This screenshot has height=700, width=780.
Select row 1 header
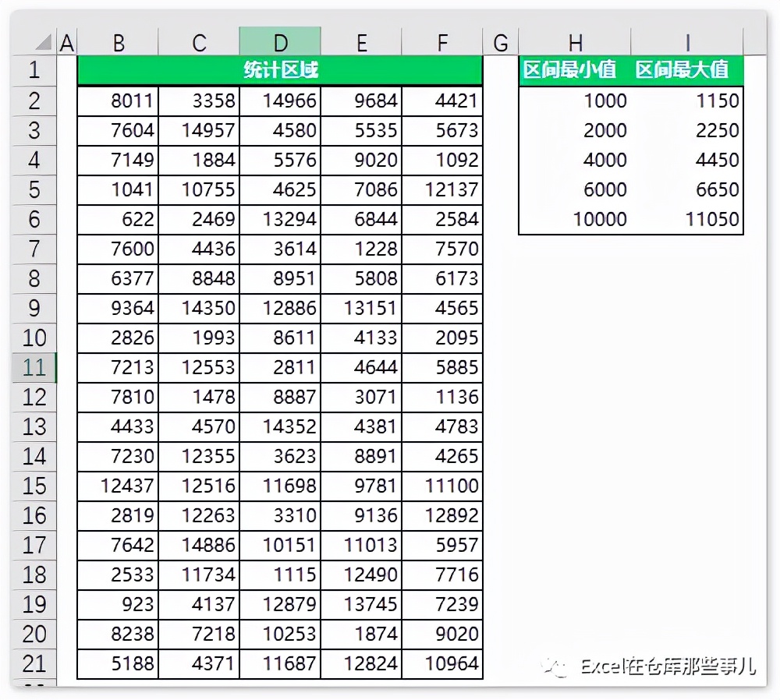pyautogui.click(x=34, y=70)
